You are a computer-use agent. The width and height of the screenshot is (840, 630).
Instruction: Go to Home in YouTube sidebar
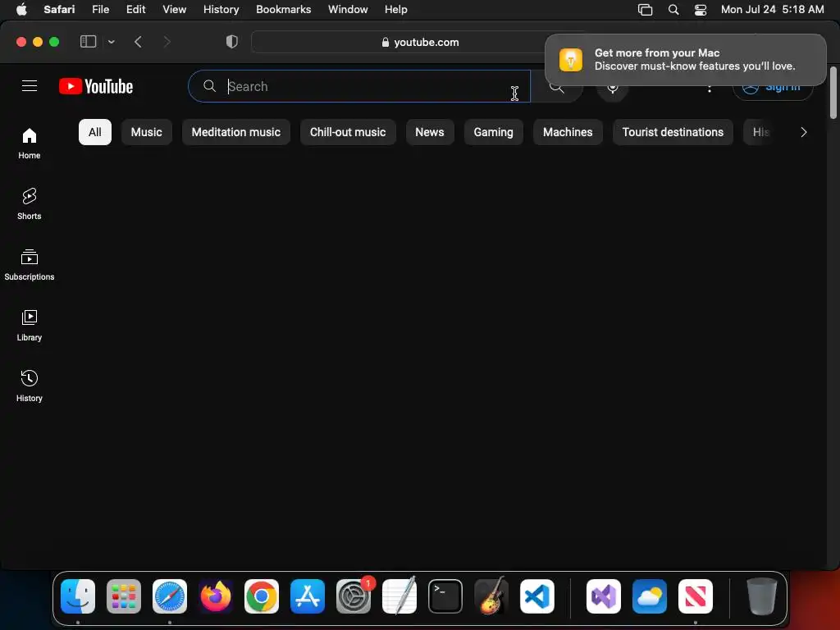pyautogui.click(x=30, y=144)
